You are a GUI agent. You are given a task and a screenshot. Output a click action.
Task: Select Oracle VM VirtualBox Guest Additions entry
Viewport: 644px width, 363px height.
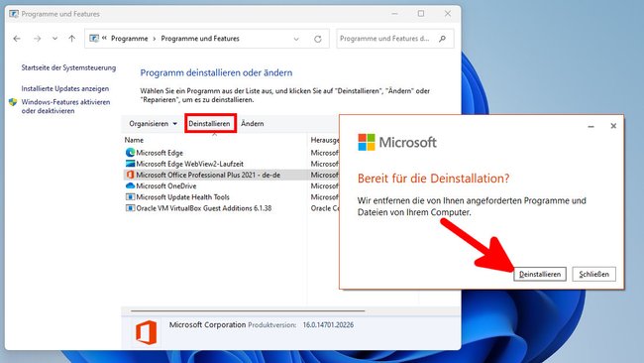click(x=204, y=208)
